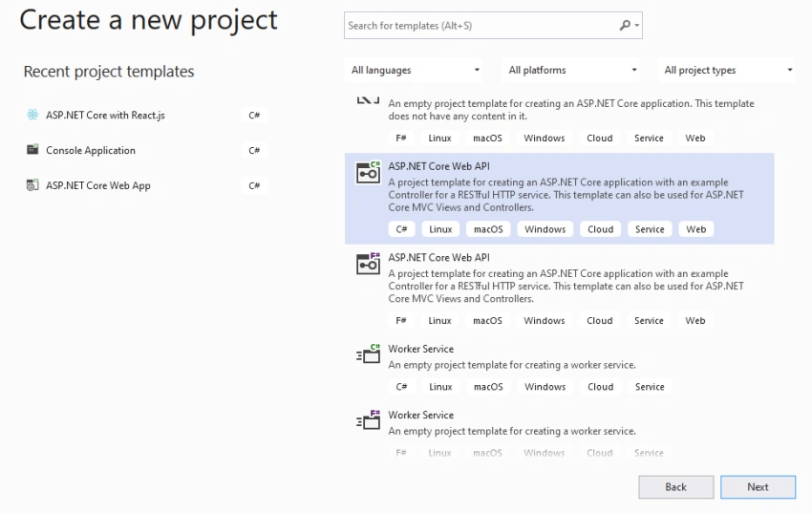Click Web tag under F# ASP.NET Core Web API
Image resolution: width=812 pixels, height=514 pixels.
[694, 320]
